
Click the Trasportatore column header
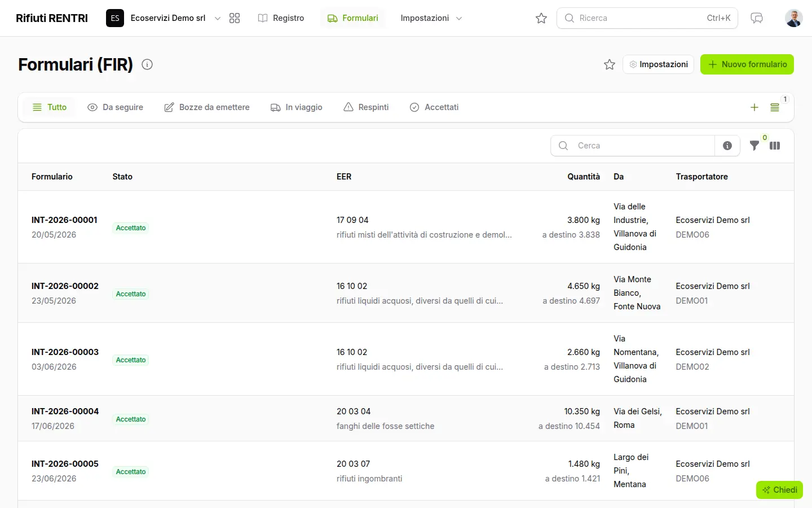(702, 177)
